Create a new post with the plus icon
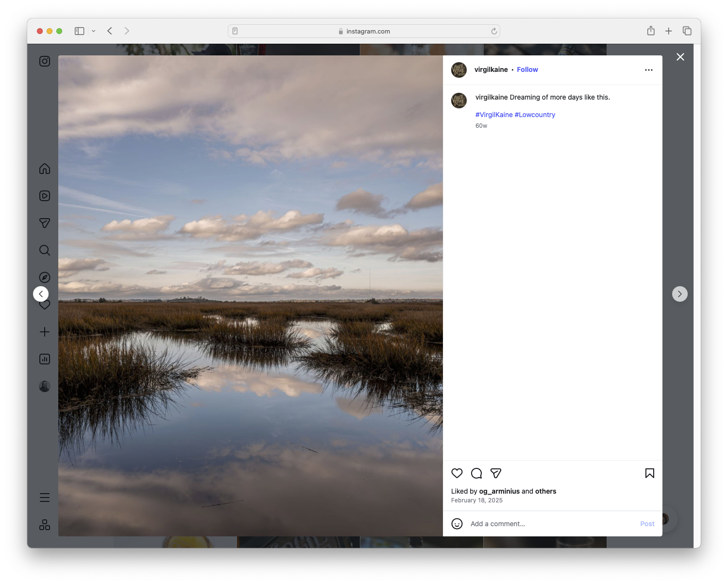 pyautogui.click(x=44, y=332)
